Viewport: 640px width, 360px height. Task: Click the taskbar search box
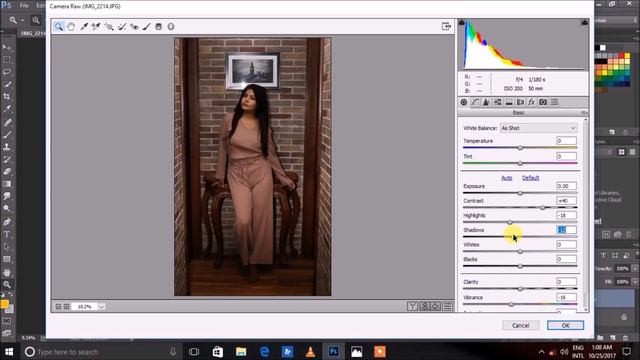point(101,351)
